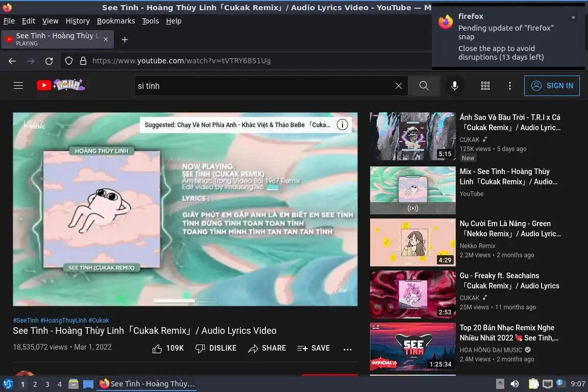The width and height of the screenshot is (588, 392).
Task: Open the Help menu
Action: [174, 21]
